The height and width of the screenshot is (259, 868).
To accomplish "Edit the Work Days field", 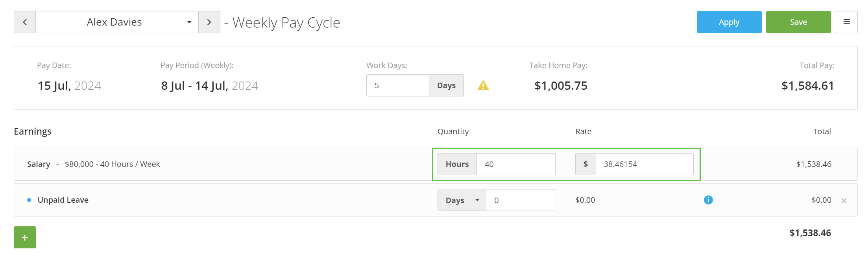I will tap(397, 85).
